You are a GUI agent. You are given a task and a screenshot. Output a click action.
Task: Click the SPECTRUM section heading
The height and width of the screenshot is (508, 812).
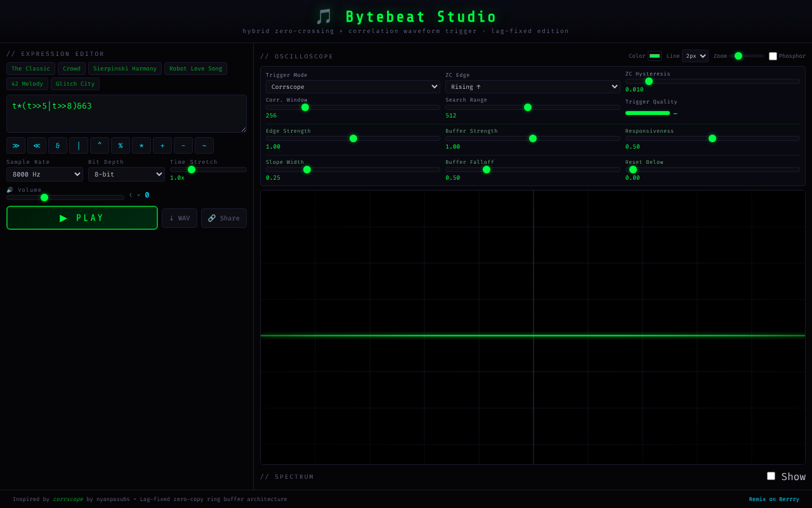click(x=287, y=477)
